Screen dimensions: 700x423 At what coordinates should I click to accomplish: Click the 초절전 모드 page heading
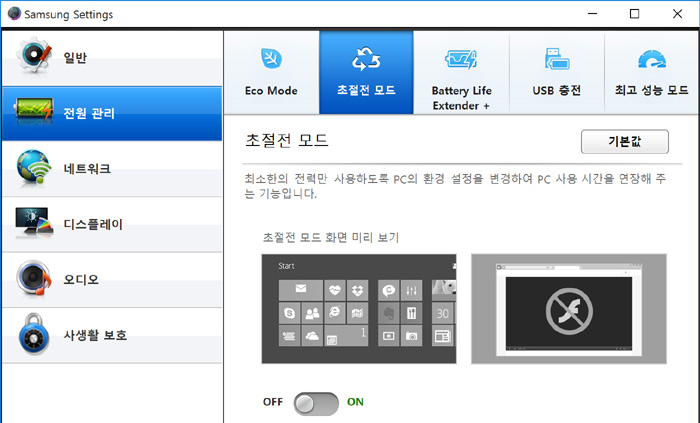287,141
